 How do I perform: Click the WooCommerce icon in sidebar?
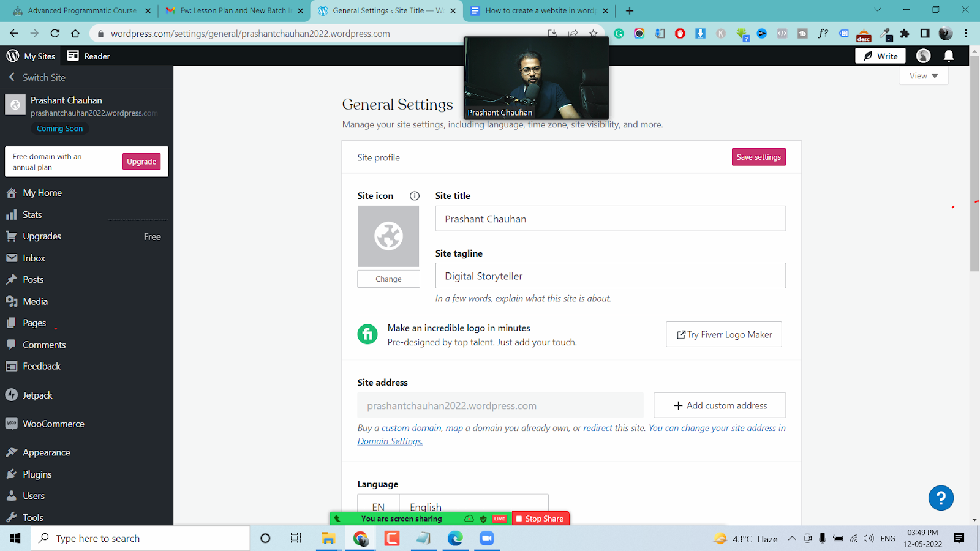coord(12,424)
